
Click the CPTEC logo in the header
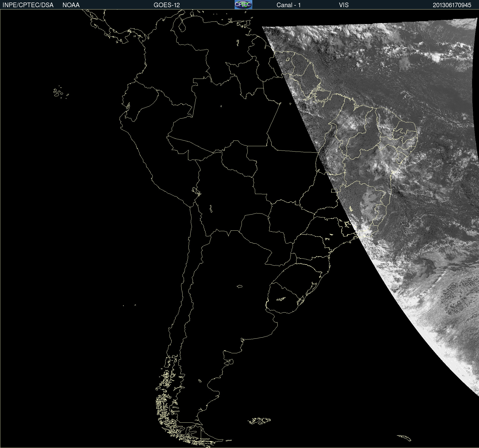point(243,5)
